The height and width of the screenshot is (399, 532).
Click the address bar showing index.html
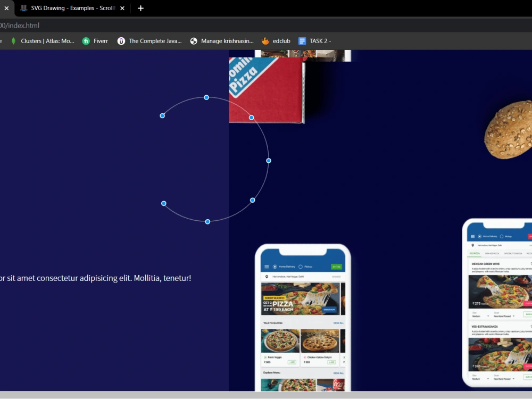coord(266,26)
